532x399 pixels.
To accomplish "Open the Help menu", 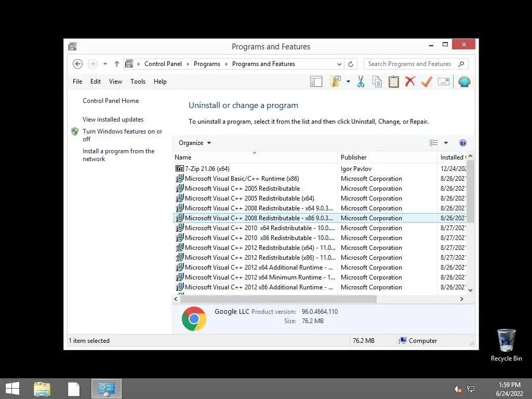I will 160,82.
